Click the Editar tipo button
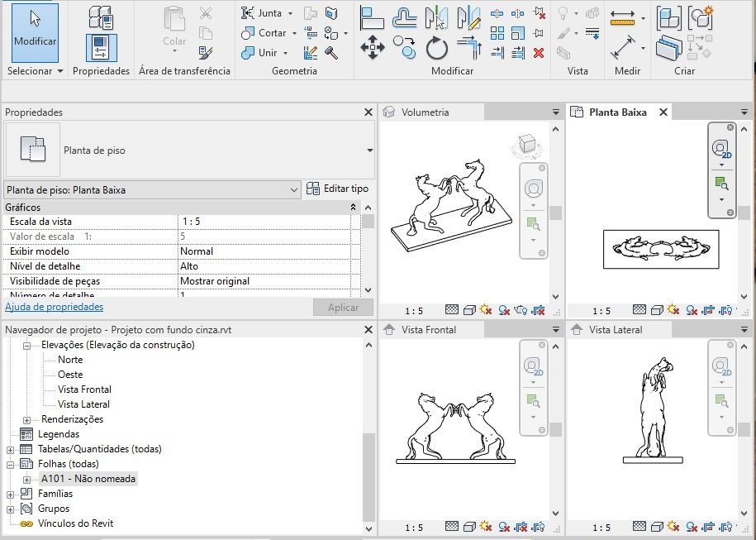The width and height of the screenshot is (756, 540). point(337,189)
